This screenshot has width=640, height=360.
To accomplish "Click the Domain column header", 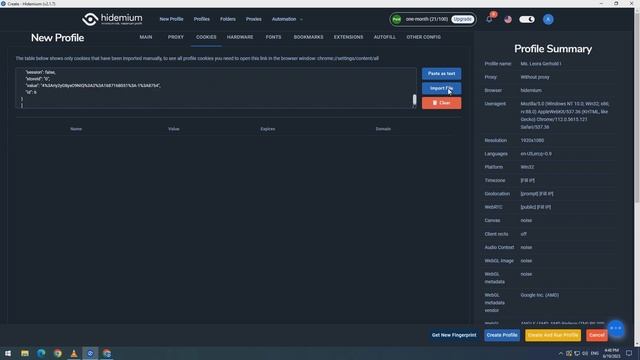I will click(383, 129).
